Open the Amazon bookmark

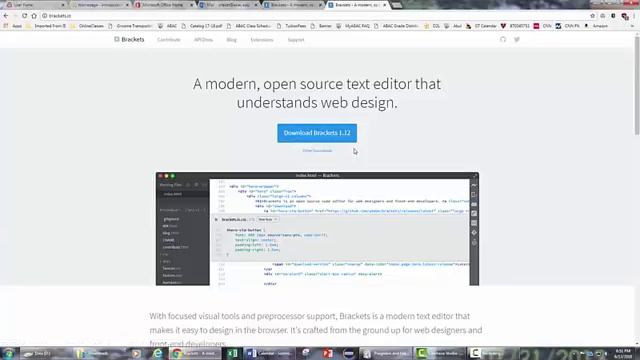click(596, 26)
